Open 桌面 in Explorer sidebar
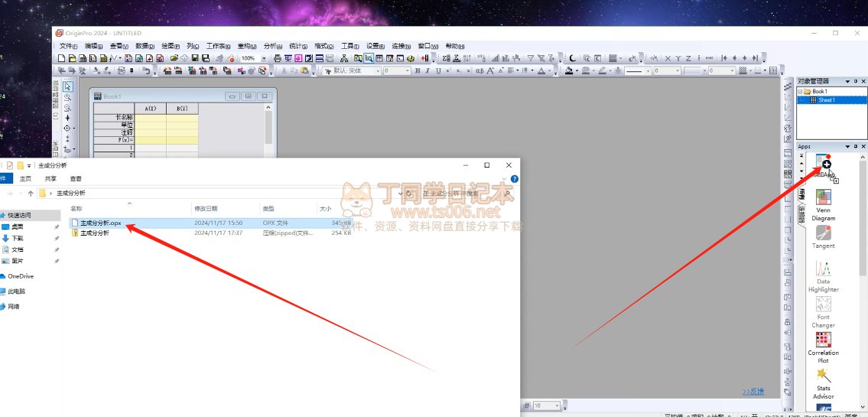This screenshot has height=417, width=868. [x=17, y=227]
